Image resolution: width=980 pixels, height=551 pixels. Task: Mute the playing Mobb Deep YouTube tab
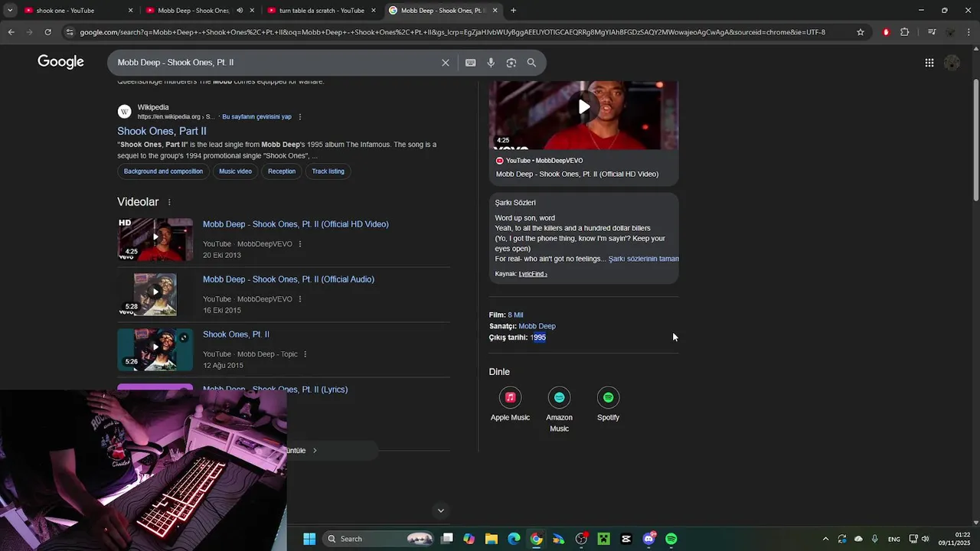(240, 11)
